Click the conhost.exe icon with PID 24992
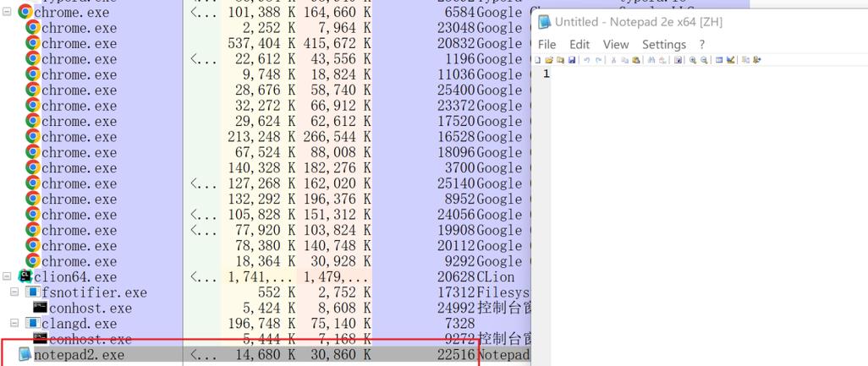This screenshot has width=868, height=366. click(40, 308)
